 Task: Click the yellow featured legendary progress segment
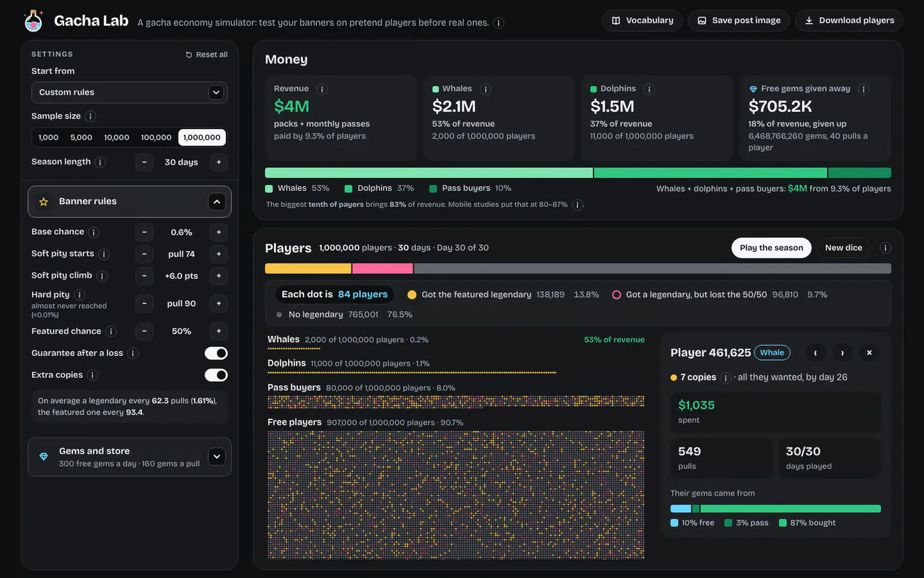coord(308,269)
